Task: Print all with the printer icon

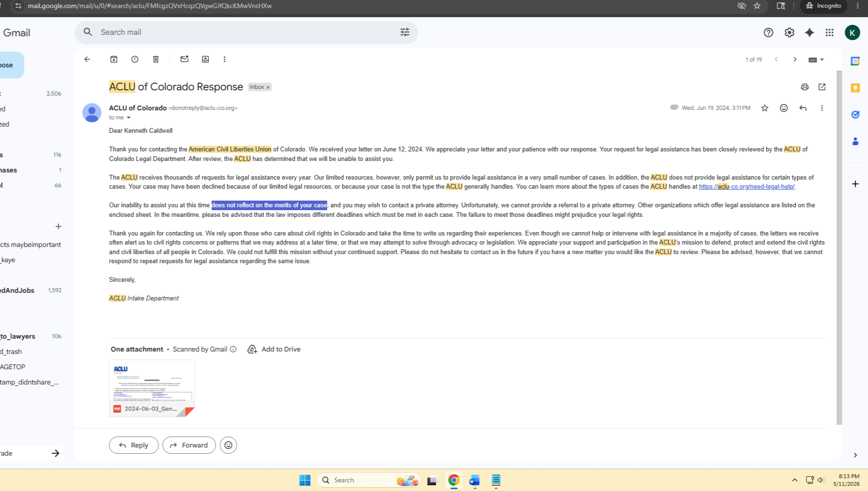Action: [805, 87]
